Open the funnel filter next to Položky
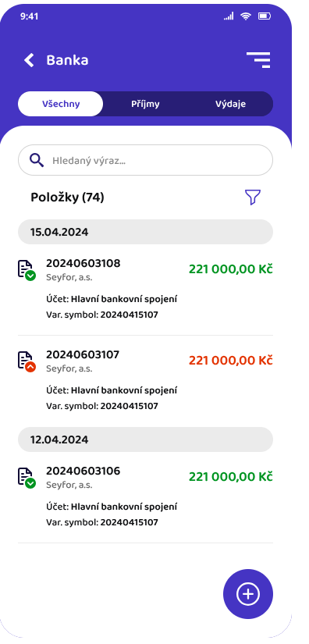The width and height of the screenshot is (309, 644). point(253,197)
